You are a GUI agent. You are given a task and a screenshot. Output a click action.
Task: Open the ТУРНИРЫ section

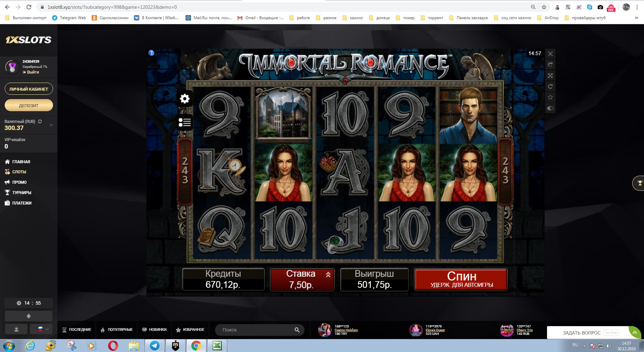coord(18,192)
